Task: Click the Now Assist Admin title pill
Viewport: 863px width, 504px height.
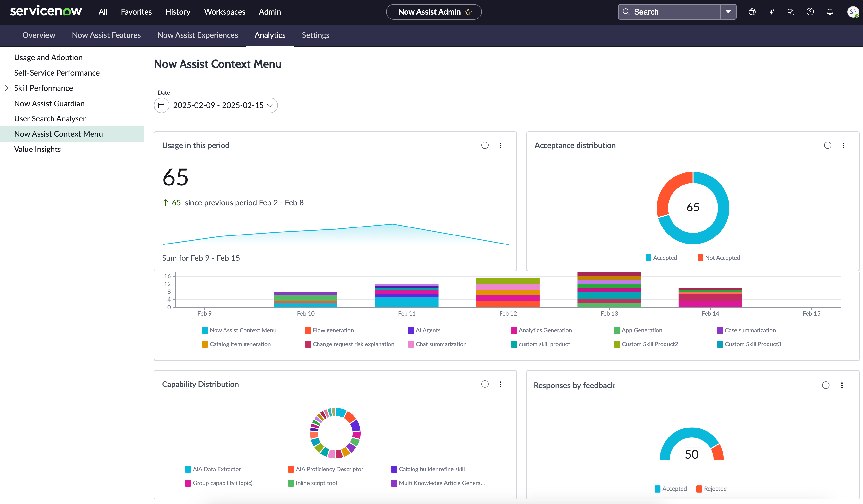Action: [433, 12]
